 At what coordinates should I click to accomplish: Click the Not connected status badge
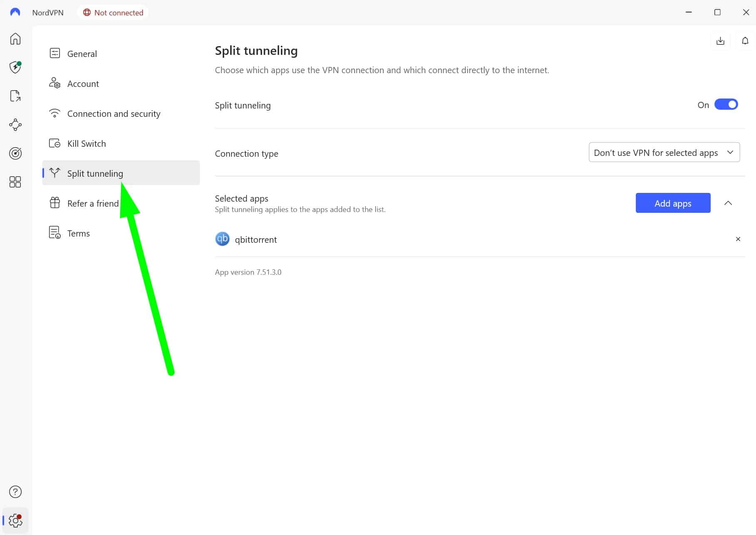click(x=113, y=12)
